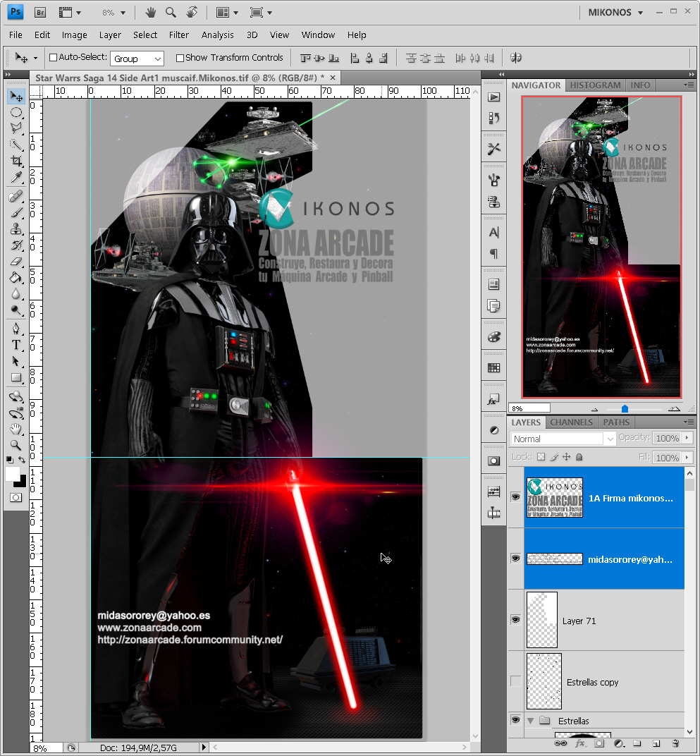Show the Estrellas copy layer

click(515, 681)
